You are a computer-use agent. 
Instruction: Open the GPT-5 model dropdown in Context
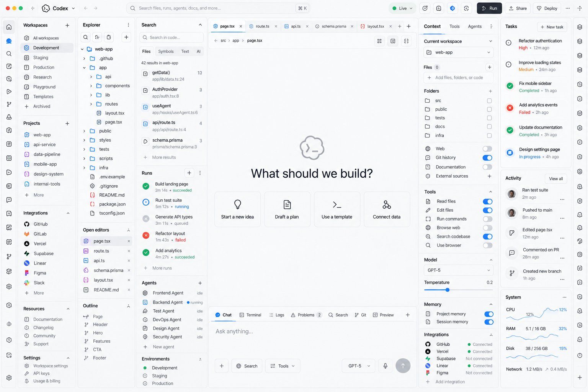point(459,270)
